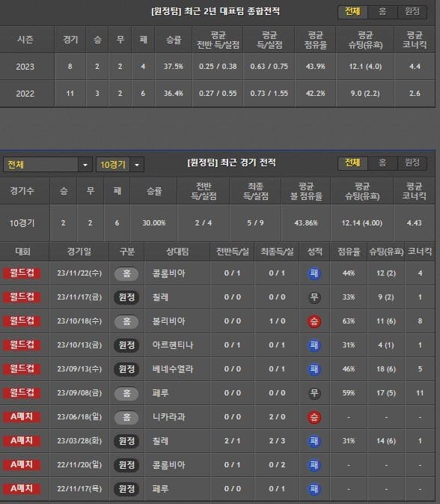The width and height of the screenshot is (440, 504).
Task: Click 원정 pill in 베네수엘라 row
Action: click(126, 369)
